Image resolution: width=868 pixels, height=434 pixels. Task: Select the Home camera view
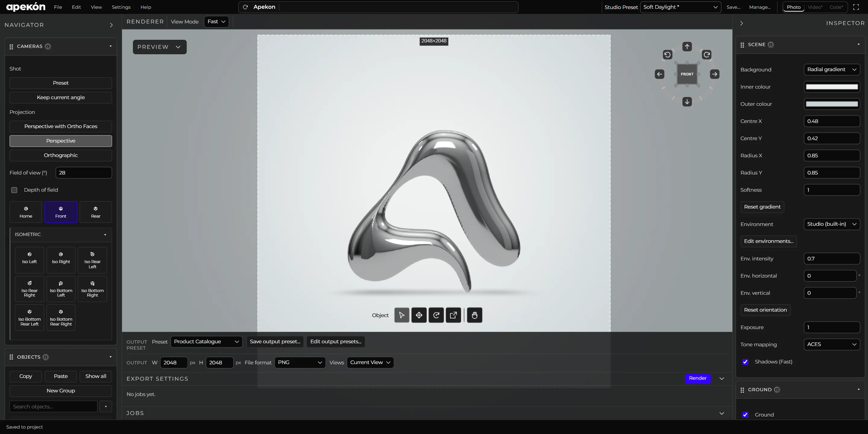26,212
